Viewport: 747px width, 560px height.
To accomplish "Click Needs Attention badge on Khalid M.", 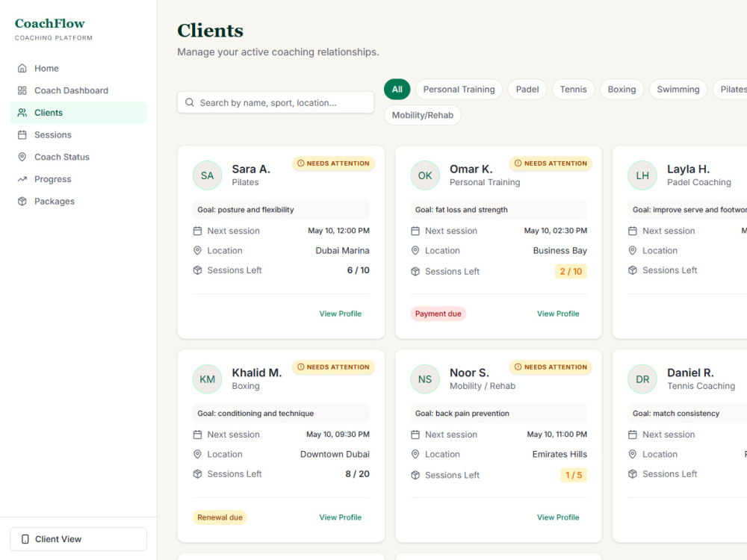I will point(333,367).
